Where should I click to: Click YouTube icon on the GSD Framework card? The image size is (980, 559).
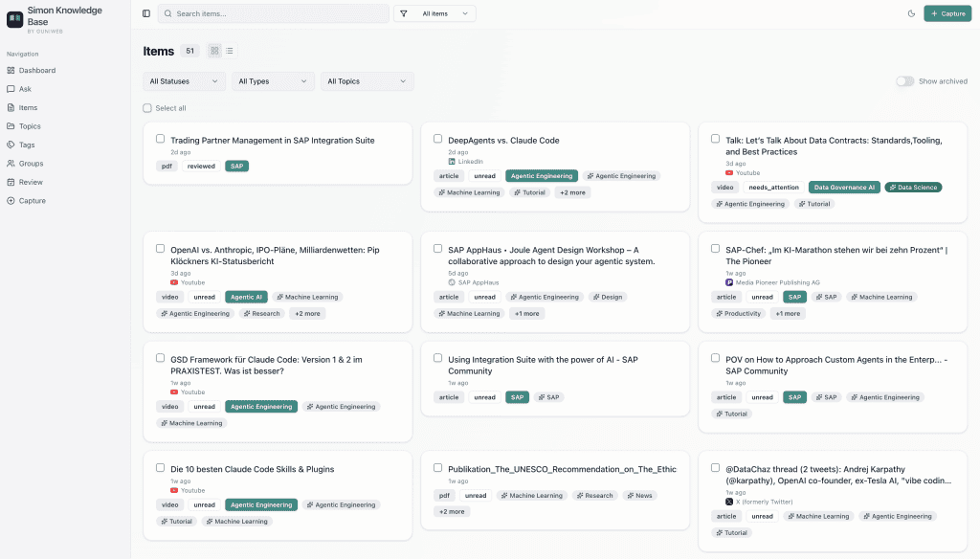tap(174, 392)
